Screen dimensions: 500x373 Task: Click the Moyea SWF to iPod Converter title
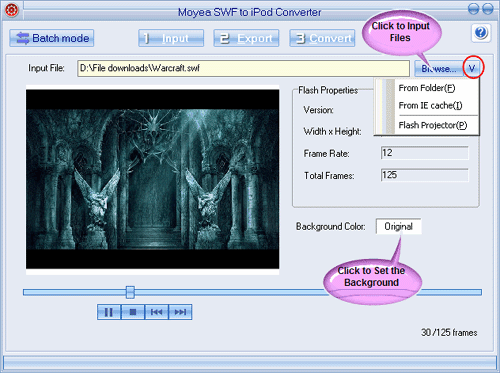[x=249, y=12]
